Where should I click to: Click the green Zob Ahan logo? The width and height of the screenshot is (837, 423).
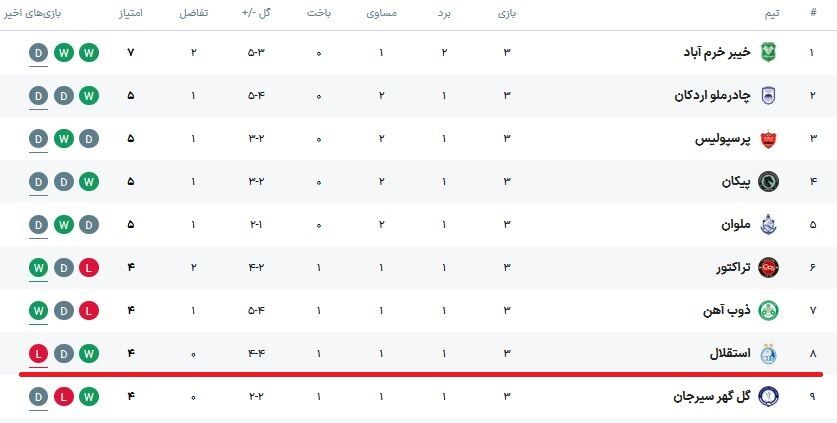(768, 310)
